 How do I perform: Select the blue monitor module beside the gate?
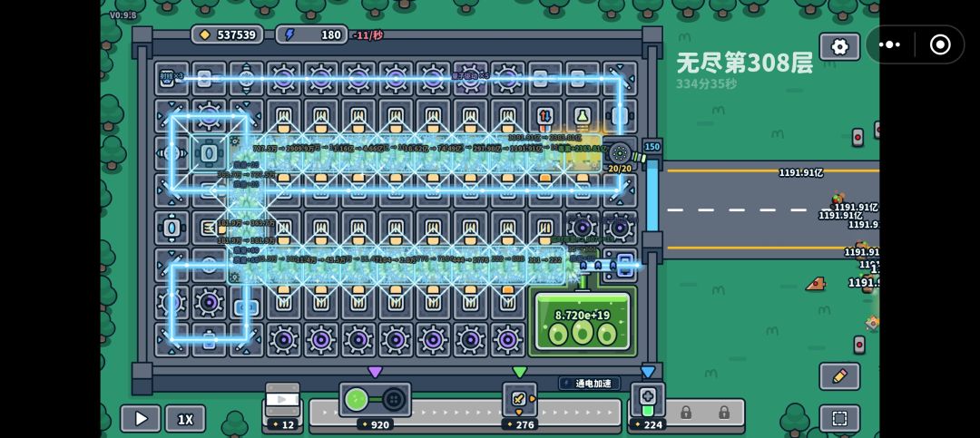[x=620, y=265]
